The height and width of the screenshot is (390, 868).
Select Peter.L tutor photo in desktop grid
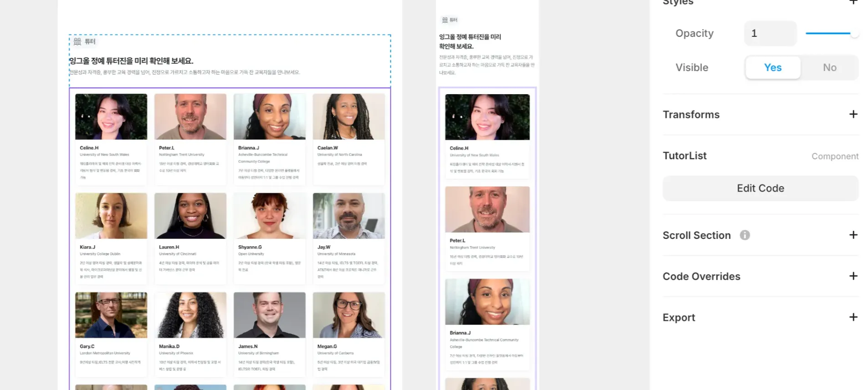pyautogui.click(x=190, y=116)
